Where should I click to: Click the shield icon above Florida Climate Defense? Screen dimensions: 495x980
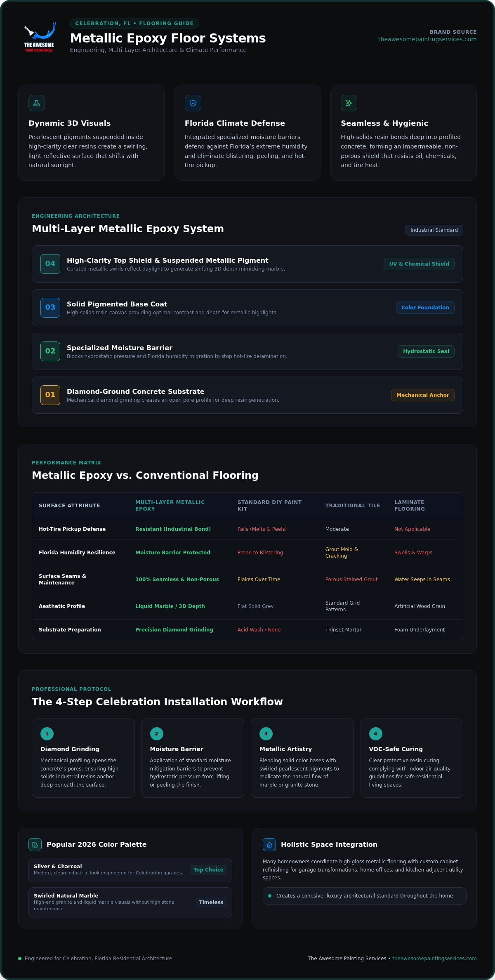click(193, 103)
